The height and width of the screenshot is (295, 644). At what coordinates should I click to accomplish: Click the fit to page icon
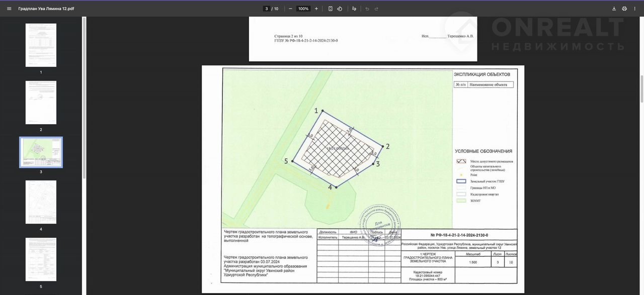click(331, 9)
